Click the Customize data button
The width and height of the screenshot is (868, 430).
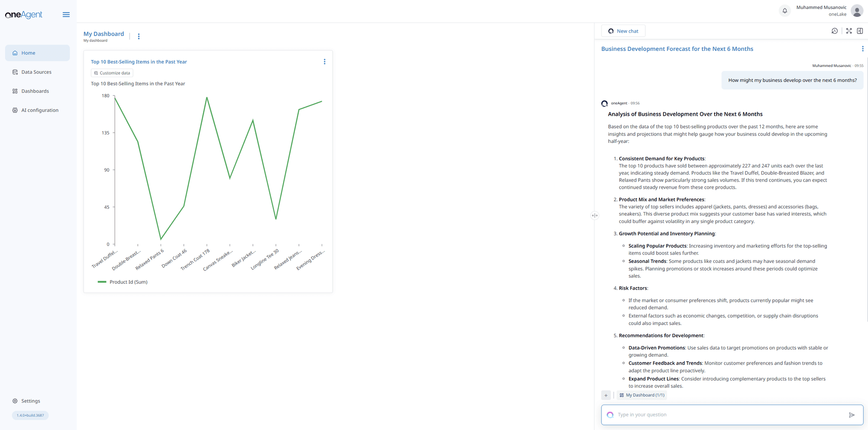tap(112, 73)
